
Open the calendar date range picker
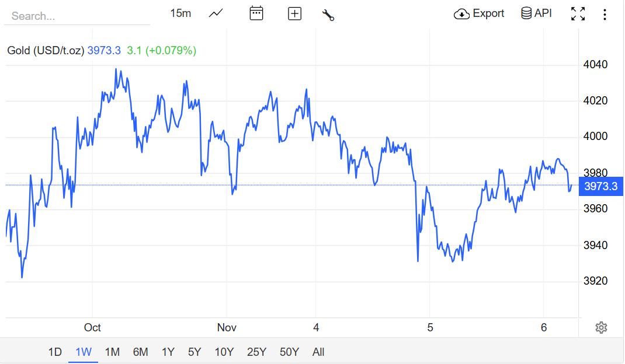click(256, 13)
